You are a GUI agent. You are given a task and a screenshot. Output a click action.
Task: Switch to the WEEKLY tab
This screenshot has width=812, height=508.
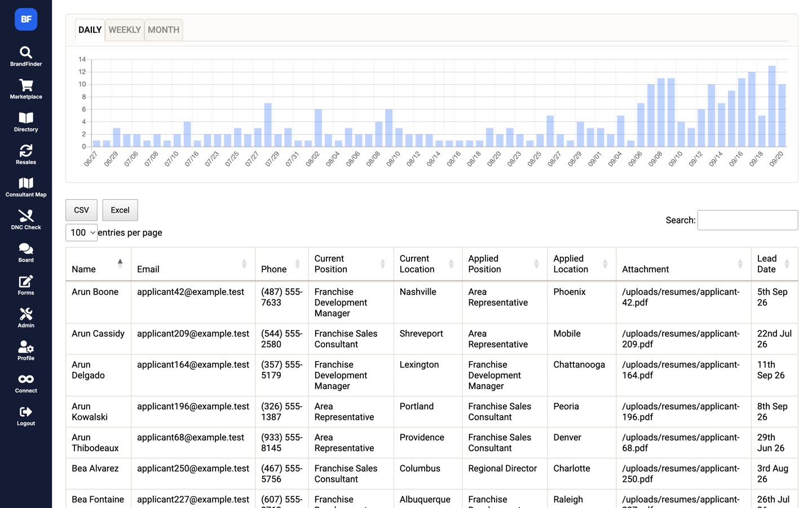[125, 30]
